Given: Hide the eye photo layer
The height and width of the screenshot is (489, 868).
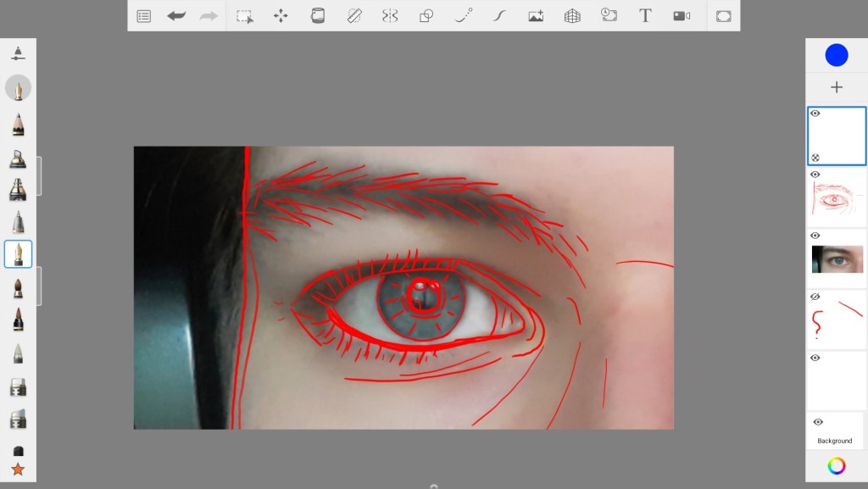Looking at the screenshot, I should coord(815,236).
